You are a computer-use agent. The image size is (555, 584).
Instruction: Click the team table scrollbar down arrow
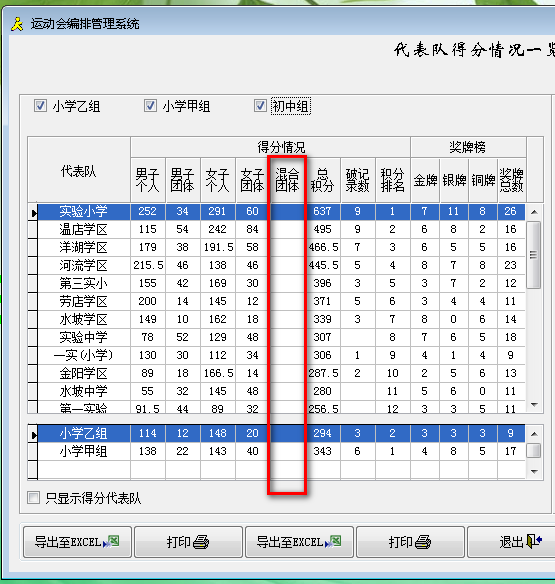(x=534, y=405)
